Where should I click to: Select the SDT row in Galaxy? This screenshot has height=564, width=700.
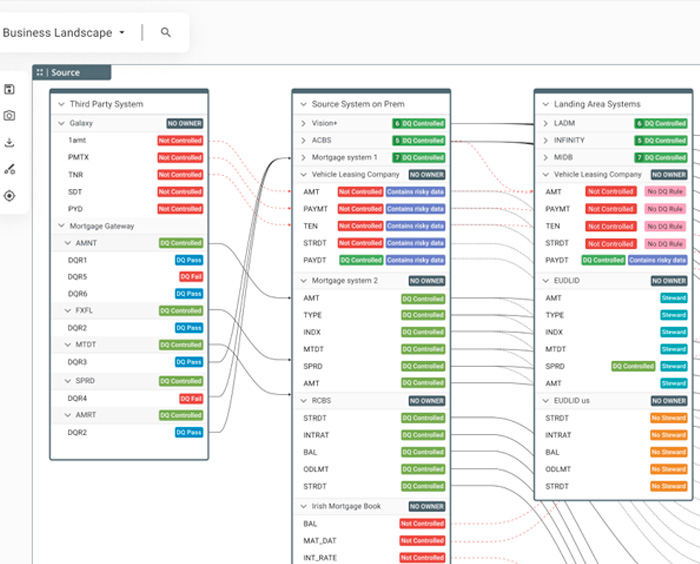(x=129, y=192)
